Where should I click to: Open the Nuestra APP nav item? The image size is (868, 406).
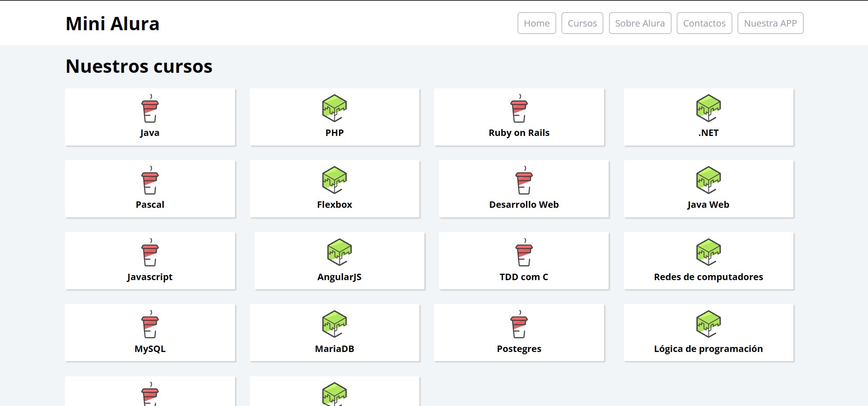click(x=770, y=23)
